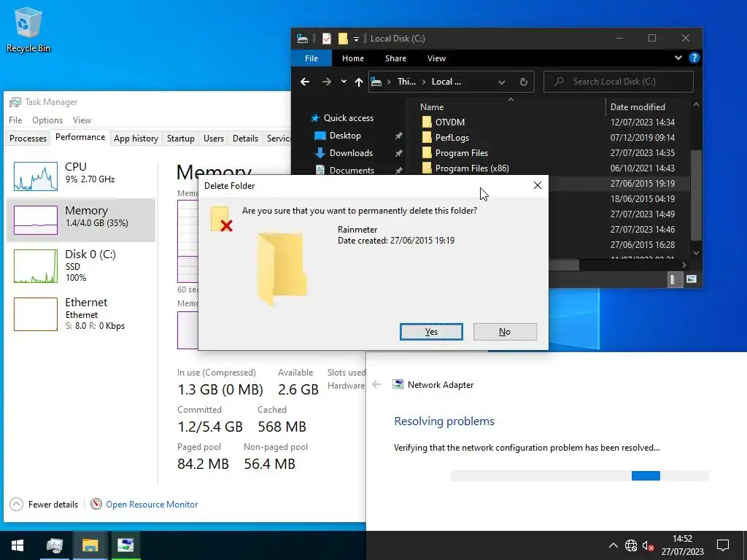The image size is (747, 560).
Task: Expand the File Explorer ribbon chevron
Action: click(678, 58)
